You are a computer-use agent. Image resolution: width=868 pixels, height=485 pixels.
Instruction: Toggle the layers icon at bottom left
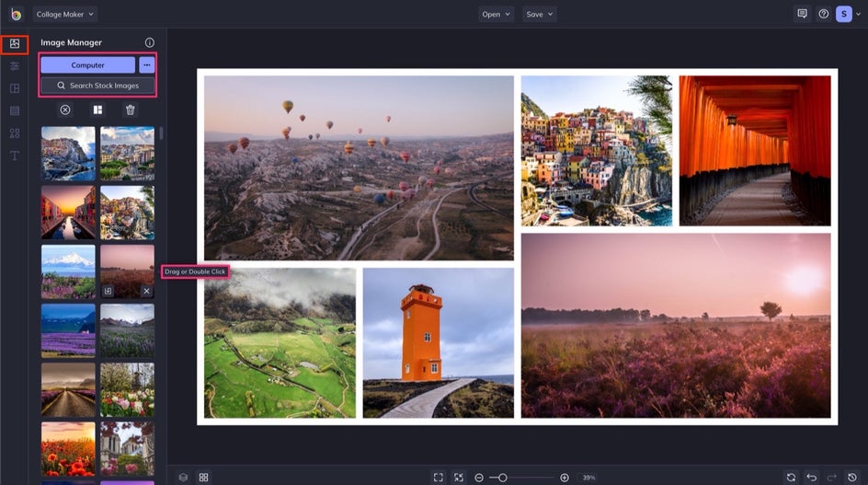pyautogui.click(x=183, y=478)
